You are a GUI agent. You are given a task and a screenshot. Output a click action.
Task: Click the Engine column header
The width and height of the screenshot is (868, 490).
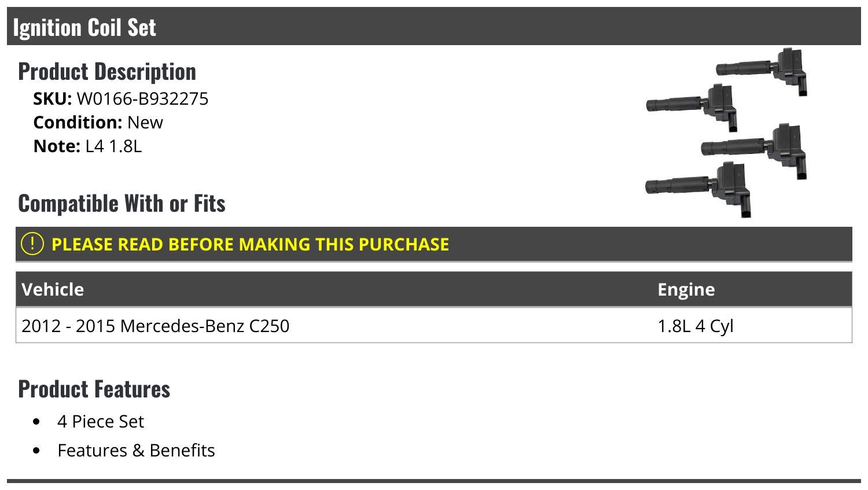pyautogui.click(x=686, y=289)
